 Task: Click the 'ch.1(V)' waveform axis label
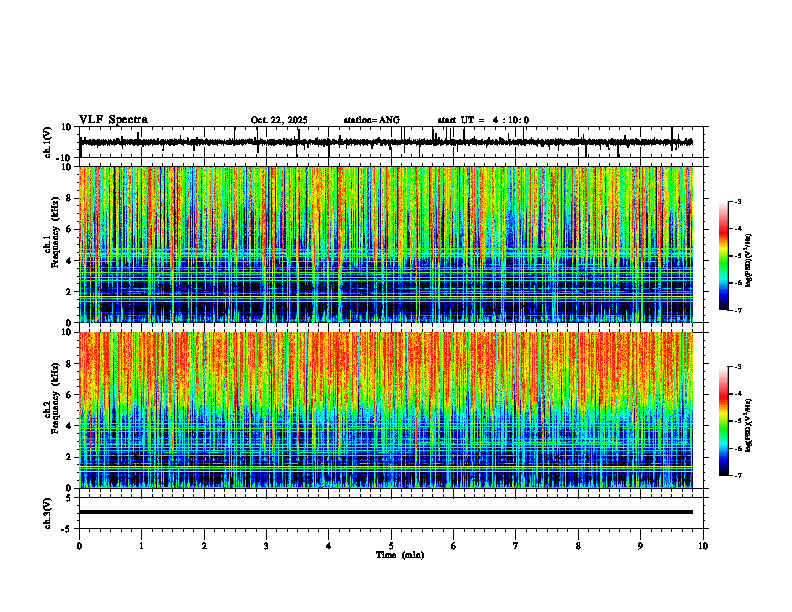click(x=48, y=142)
